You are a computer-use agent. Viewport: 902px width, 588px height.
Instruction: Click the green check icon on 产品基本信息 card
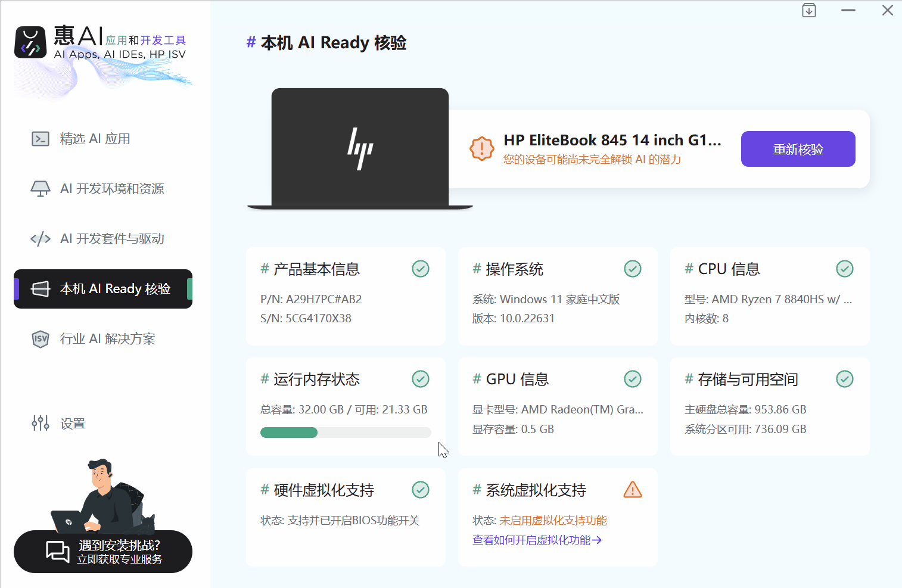(421, 269)
